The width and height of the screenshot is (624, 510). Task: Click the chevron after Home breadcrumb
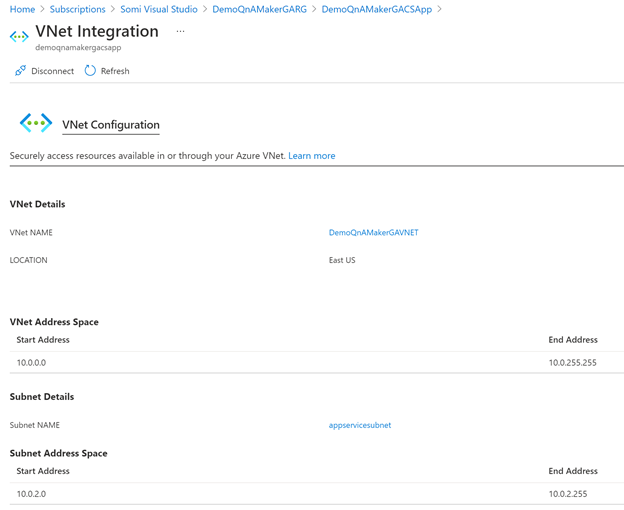tap(43, 9)
